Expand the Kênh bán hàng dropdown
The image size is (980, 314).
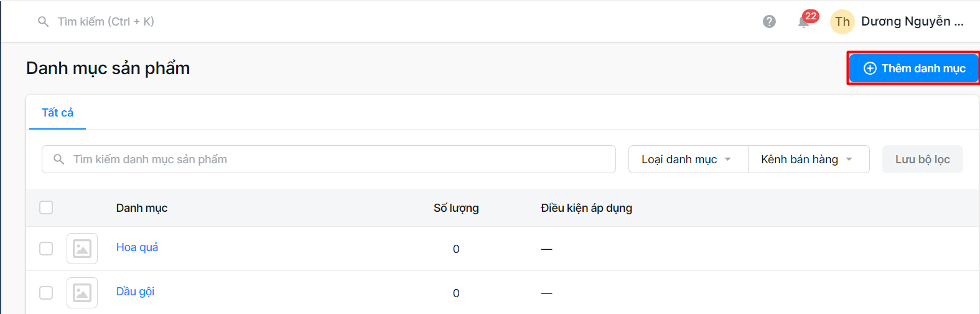pos(808,159)
